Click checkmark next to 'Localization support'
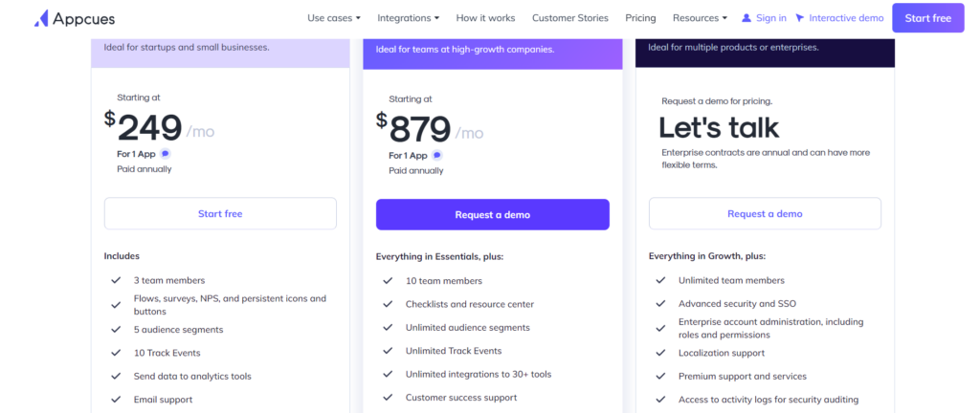 [660, 353]
